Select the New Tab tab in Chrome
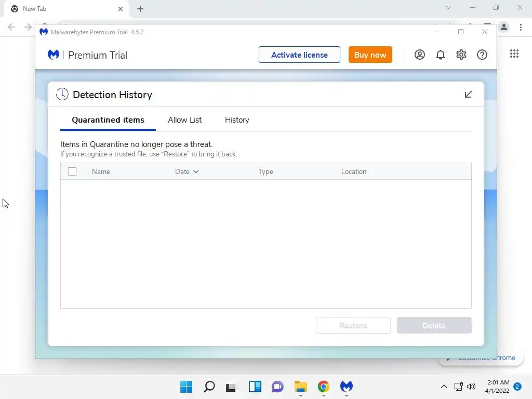532x399 pixels. pyautogui.click(x=68, y=9)
